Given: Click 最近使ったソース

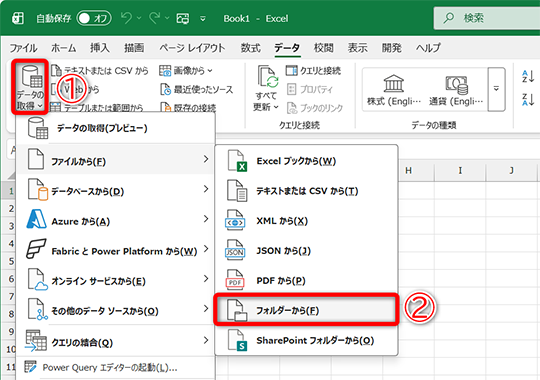Looking at the screenshot, I should coord(197,90).
